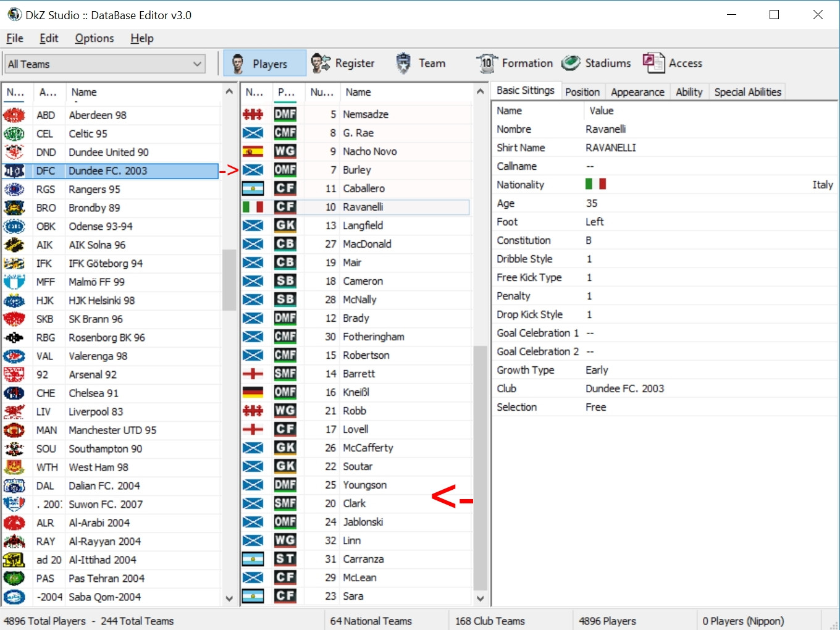Screen dimensions: 840x630
Task: Click the Celtic 95 club crest
Action: tap(14, 133)
